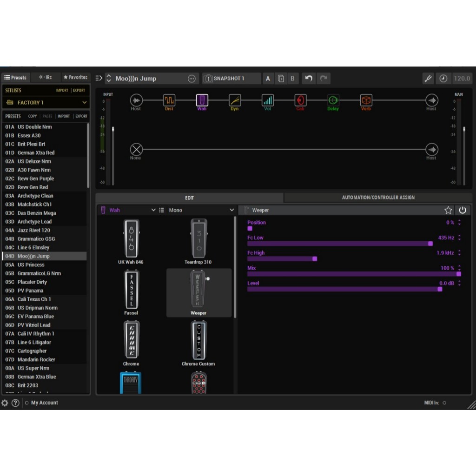Screen dimensions: 476x476
Task: Open the tuner via tuning fork icon
Action: [x=428, y=79]
